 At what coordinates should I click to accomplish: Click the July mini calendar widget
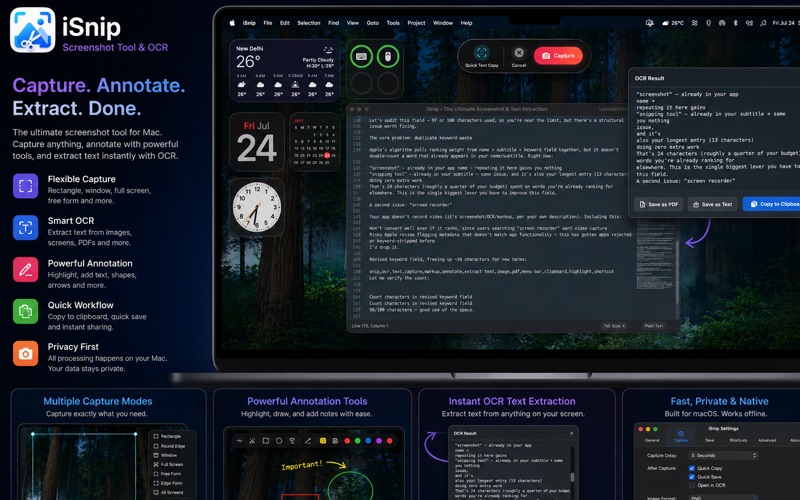pyautogui.click(x=314, y=142)
